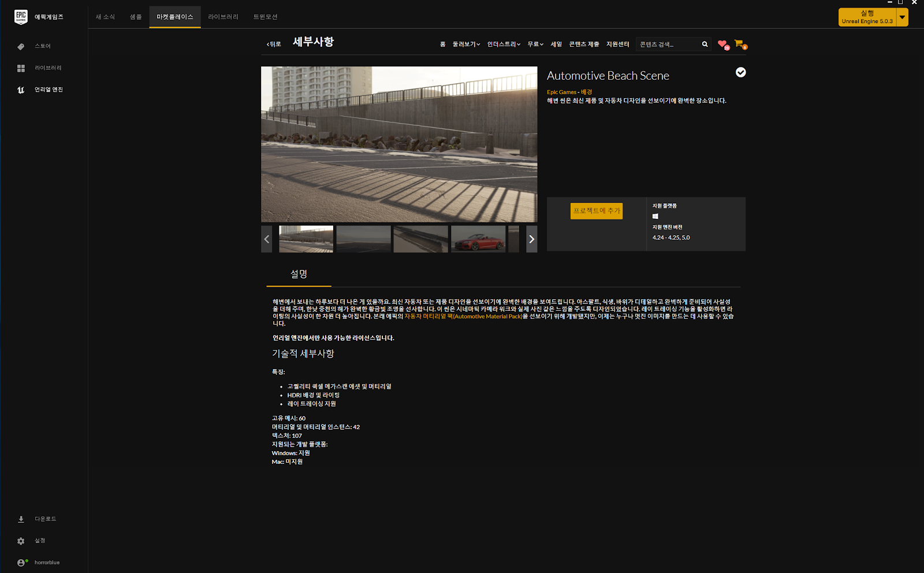The image size is (924, 573).
Task: Click the search magnifier icon
Action: pyautogui.click(x=705, y=44)
